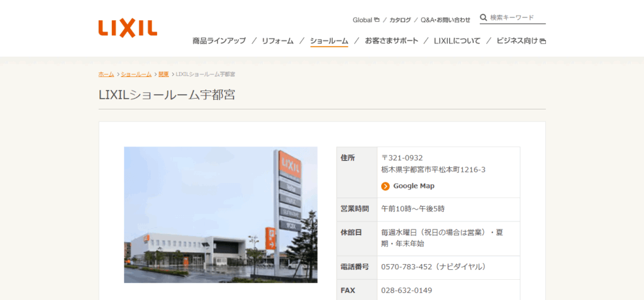This screenshot has width=644, height=300.
Task: Go to ホーム in the breadcrumb
Action: coord(106,74)
